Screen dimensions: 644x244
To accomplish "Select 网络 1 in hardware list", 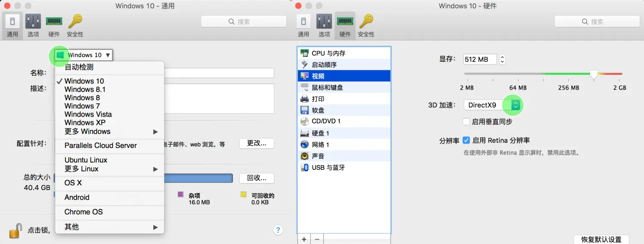I will point(344,145).
